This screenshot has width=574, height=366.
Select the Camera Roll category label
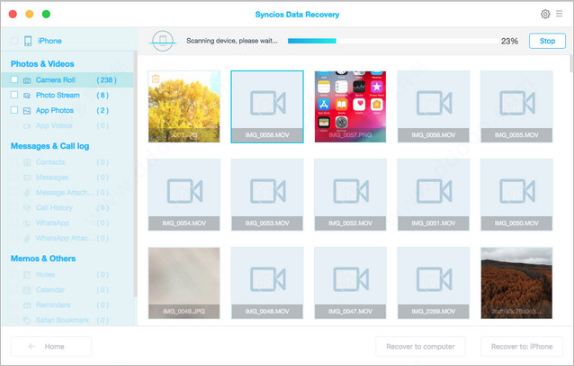pyautogui.click(x=55, y=80)
